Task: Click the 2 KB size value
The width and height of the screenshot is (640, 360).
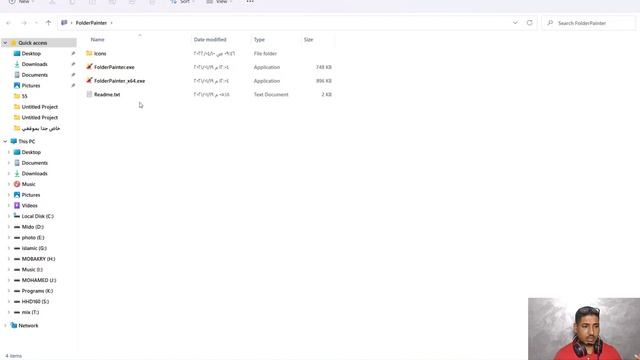Action: click(x=327, y=94)
